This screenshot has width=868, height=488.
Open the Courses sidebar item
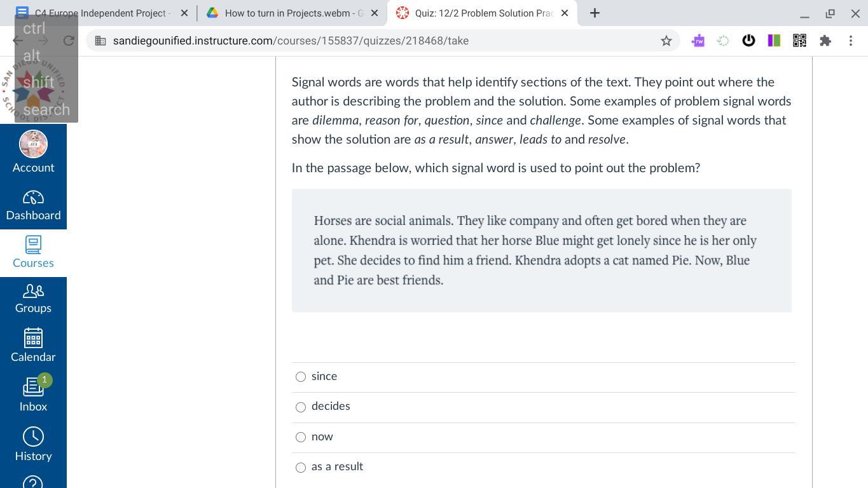(x=33, y=252)
